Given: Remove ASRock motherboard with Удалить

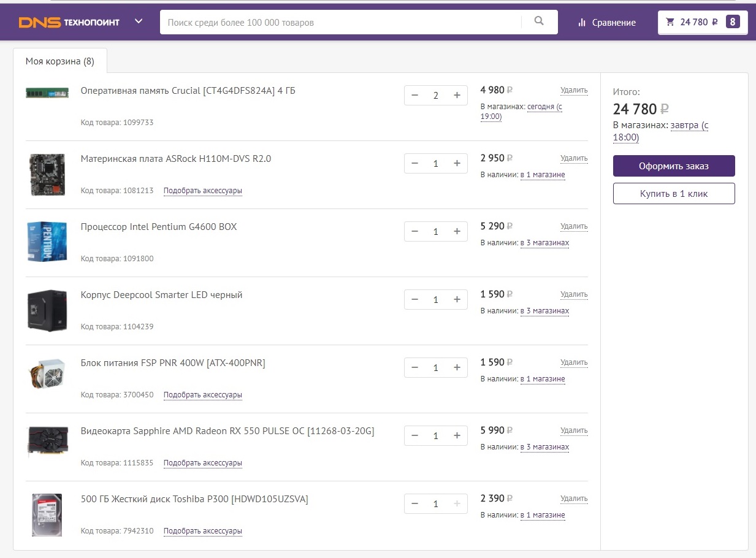Looking at the screenshot, I should tap(574, 158).
